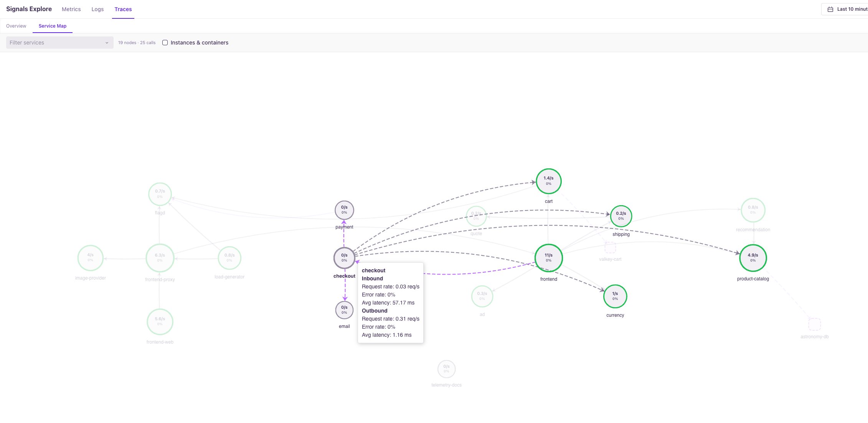
Task: Select the shipping service node
Action: (x=621, y=216)
